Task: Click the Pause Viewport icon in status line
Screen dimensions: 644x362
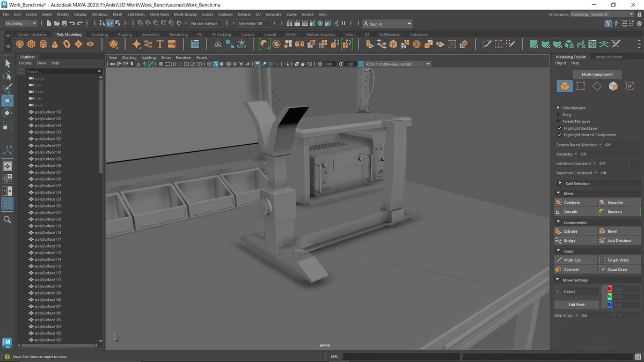Action: tap(343, 24)
